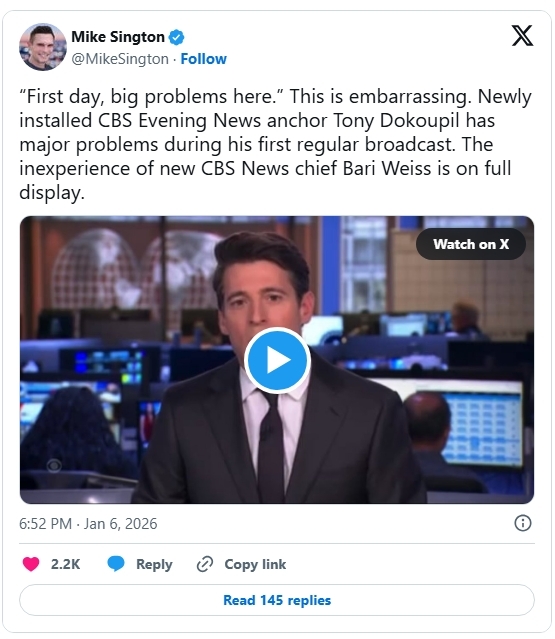This screenshot has width=555, height=639.
Task: Open the @MikeSington handle link
Action: click(x=120, y=59)
